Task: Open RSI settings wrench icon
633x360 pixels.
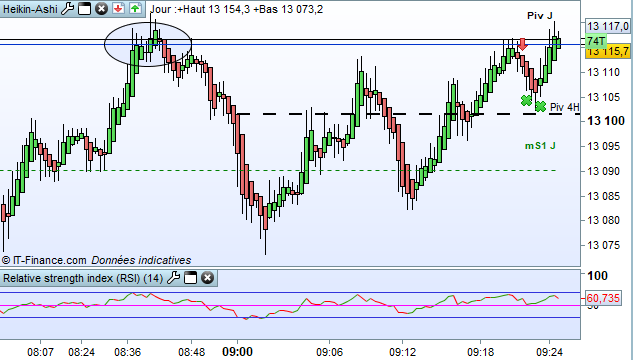Action: [173, 278]
